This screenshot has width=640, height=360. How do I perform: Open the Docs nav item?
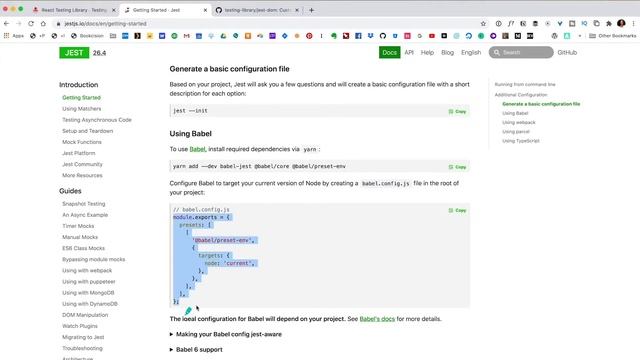[x=389, y=52]
